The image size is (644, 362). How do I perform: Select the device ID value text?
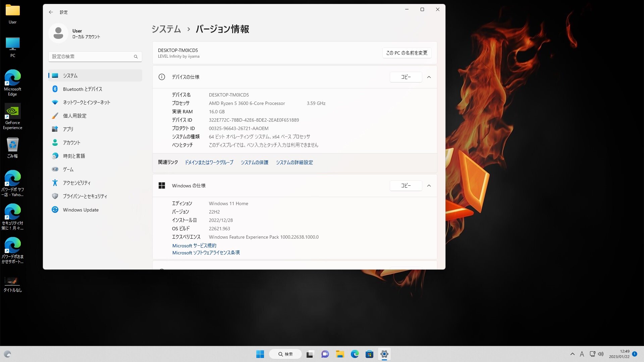(x=254, y=120)
